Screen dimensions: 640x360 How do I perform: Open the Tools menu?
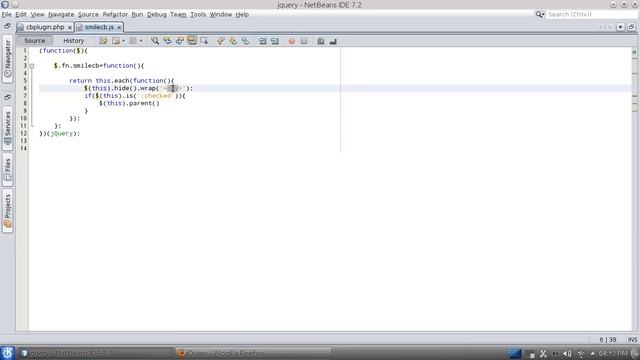198,14
